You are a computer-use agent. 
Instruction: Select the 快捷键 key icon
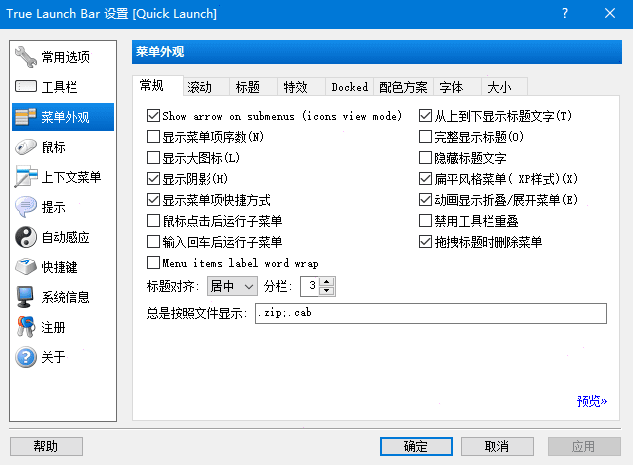click(26, 267)
